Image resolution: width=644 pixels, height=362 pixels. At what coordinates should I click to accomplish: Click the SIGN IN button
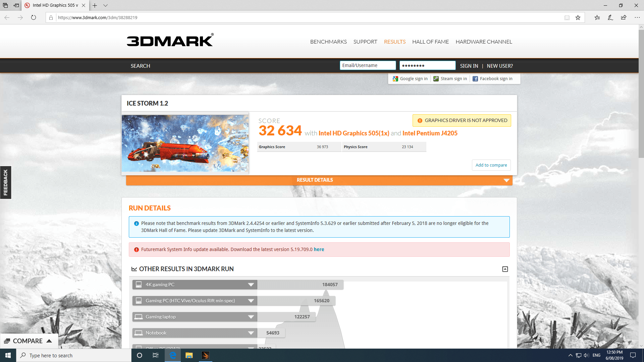tap(469, 66)
